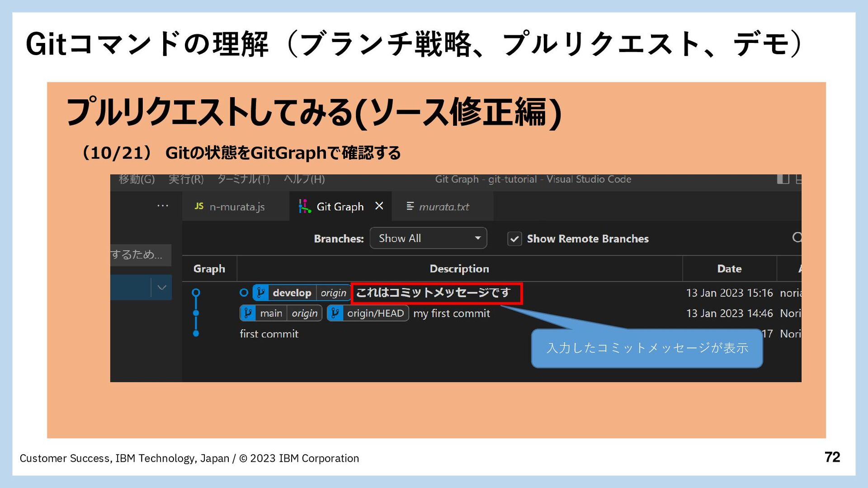This screenshot has height=488, width=868.
Task: Click the sidebar more actions ellipsis
Action: click(x=163, y=206)
